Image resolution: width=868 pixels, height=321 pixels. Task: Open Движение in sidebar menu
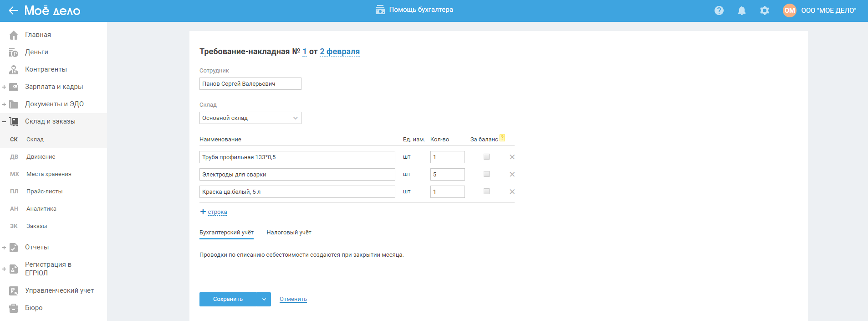click(41, 157)
